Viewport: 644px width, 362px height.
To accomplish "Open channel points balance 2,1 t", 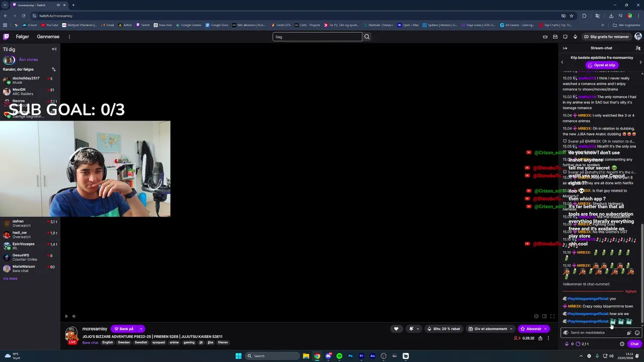I will (583, 344).
